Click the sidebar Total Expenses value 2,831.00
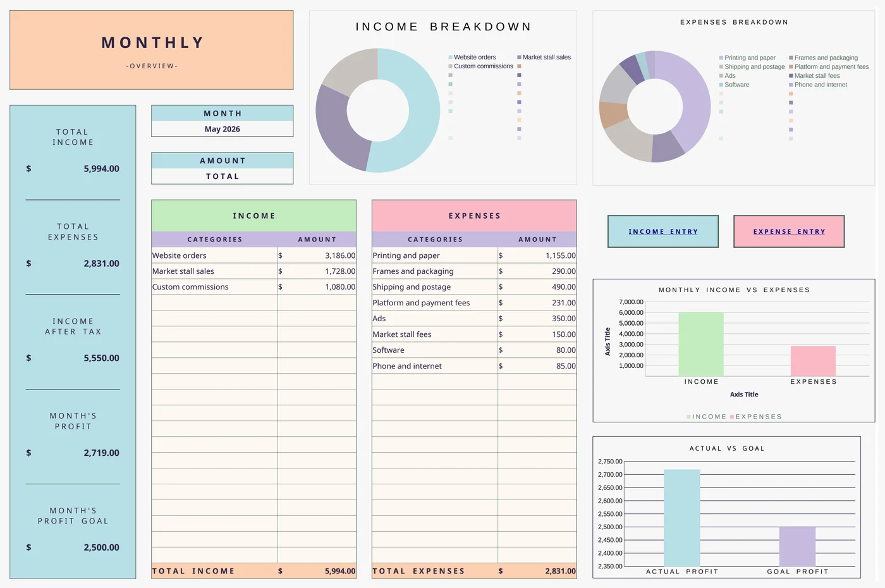 pos(101,264)
